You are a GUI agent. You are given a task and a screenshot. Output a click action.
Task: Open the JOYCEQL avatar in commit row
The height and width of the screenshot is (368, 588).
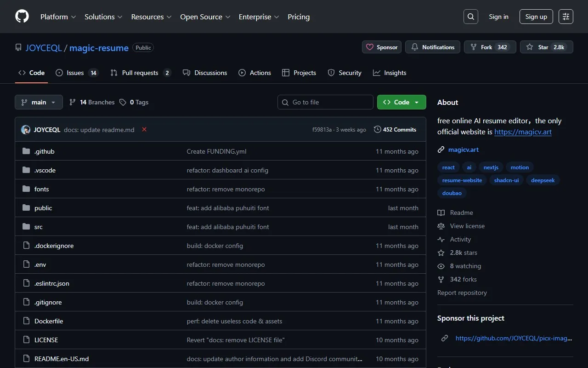[26, 130]
